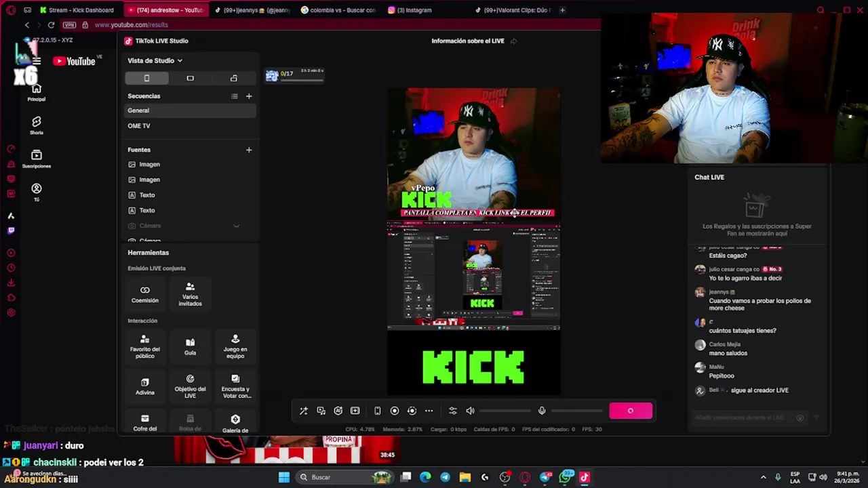Open YouTube Suscripciones in sidebar

tap(37, 159)
